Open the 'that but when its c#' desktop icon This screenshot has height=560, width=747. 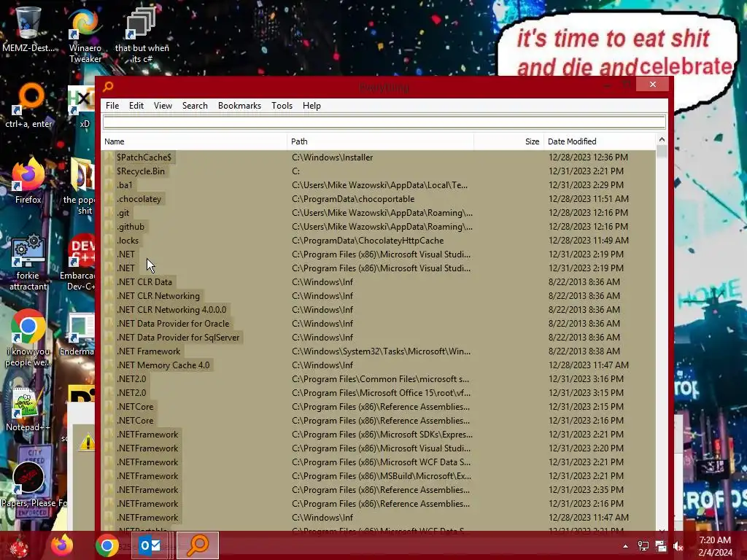coord(142,36)
